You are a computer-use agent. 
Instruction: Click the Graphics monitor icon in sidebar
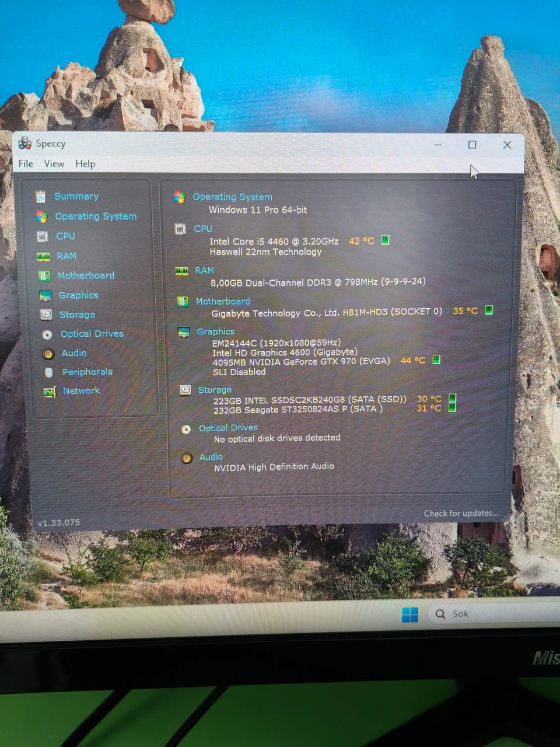(45, 295)
